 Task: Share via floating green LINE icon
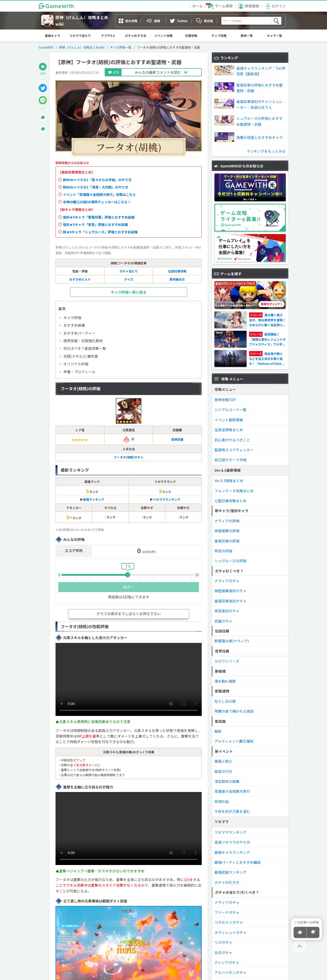click(x=43, y=100)
